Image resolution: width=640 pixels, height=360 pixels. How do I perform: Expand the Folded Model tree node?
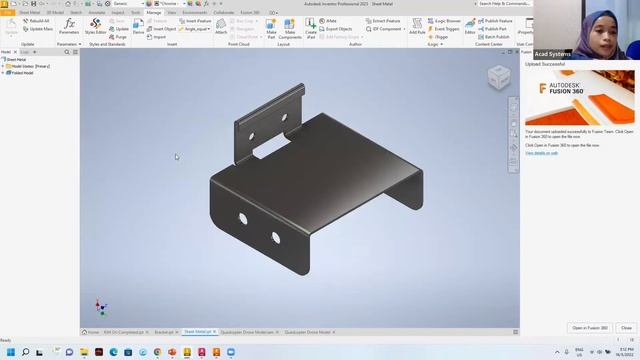[3, 73]
